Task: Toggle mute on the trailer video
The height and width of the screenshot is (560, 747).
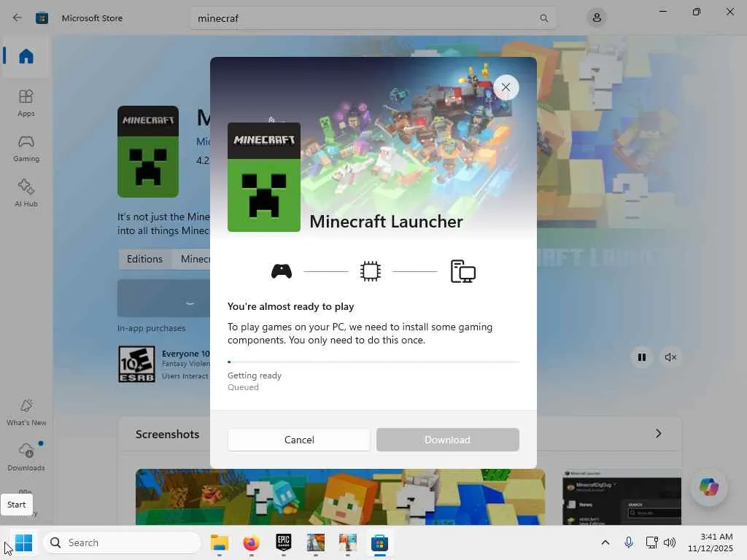Action: point(670,357)
